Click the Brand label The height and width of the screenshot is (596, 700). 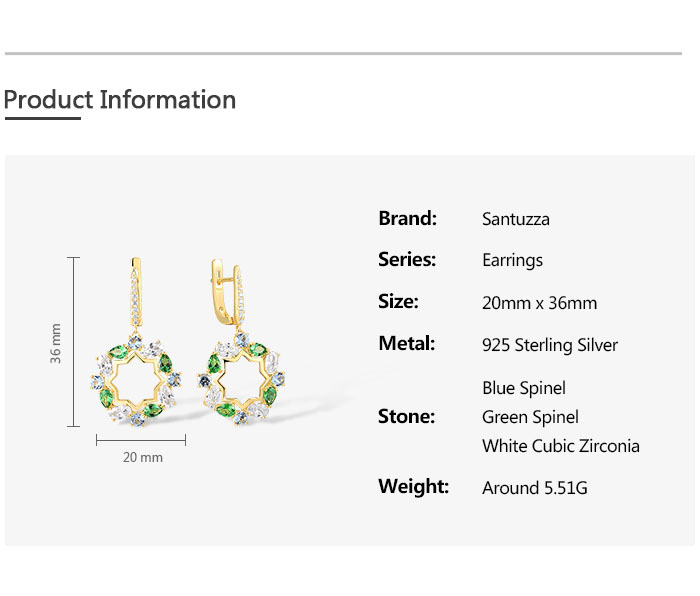[x=407, y=218]
